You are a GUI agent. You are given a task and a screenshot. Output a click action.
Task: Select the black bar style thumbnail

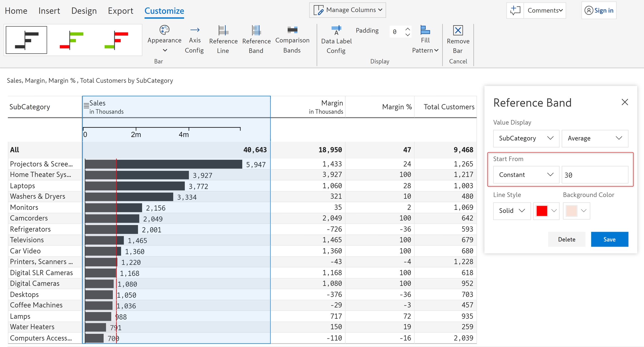[27, 40]
